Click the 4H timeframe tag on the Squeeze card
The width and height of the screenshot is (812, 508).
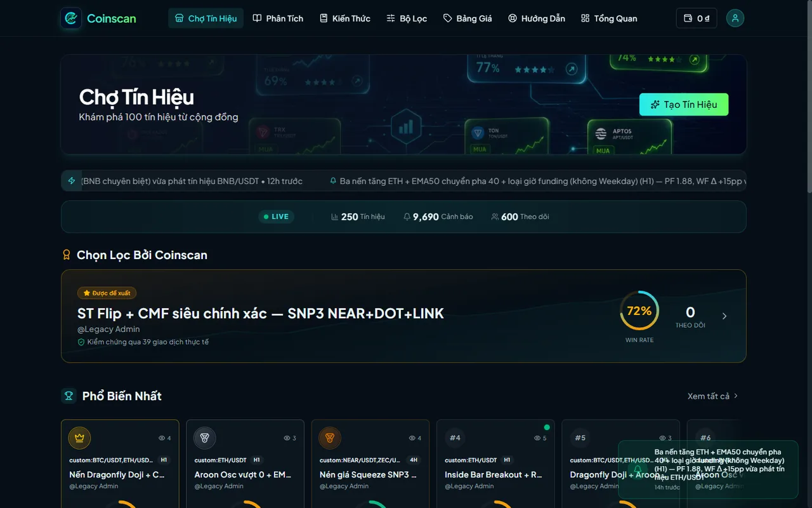pos(414,460)
